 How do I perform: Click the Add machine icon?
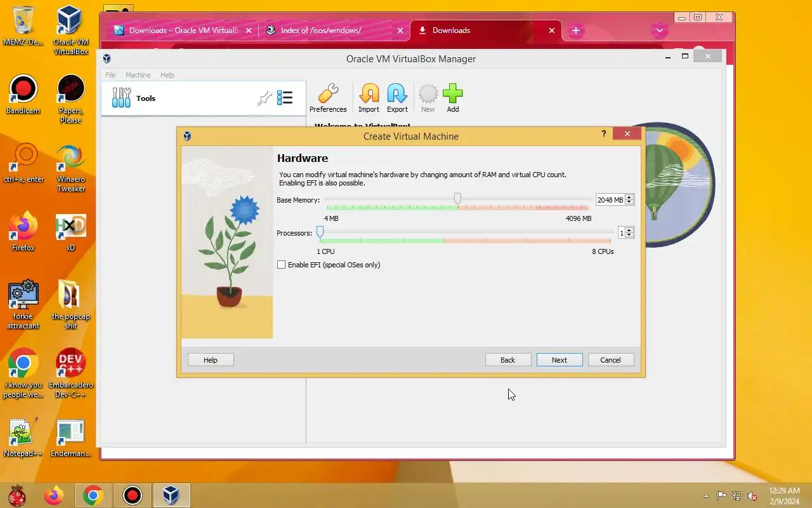[x=453, y=98]
